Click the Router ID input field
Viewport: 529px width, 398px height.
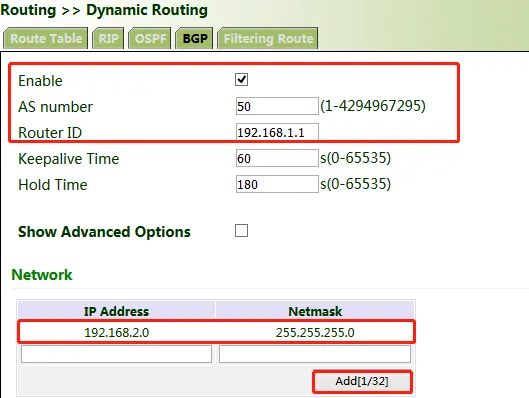pos(277,132)
